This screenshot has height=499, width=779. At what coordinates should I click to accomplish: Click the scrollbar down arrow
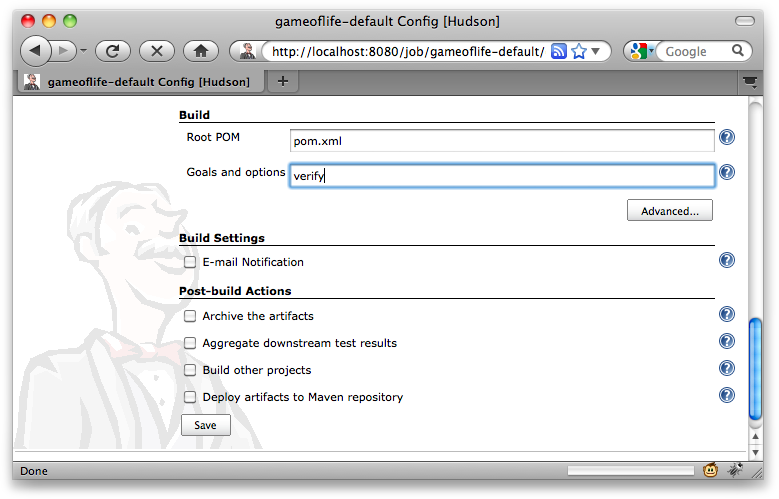[755, 452]
